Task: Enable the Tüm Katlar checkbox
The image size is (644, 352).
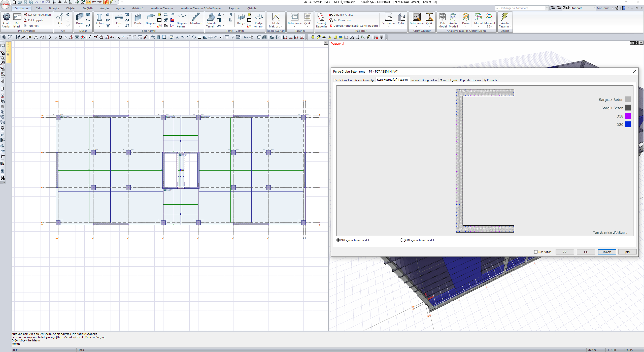Action: (536, 252)
